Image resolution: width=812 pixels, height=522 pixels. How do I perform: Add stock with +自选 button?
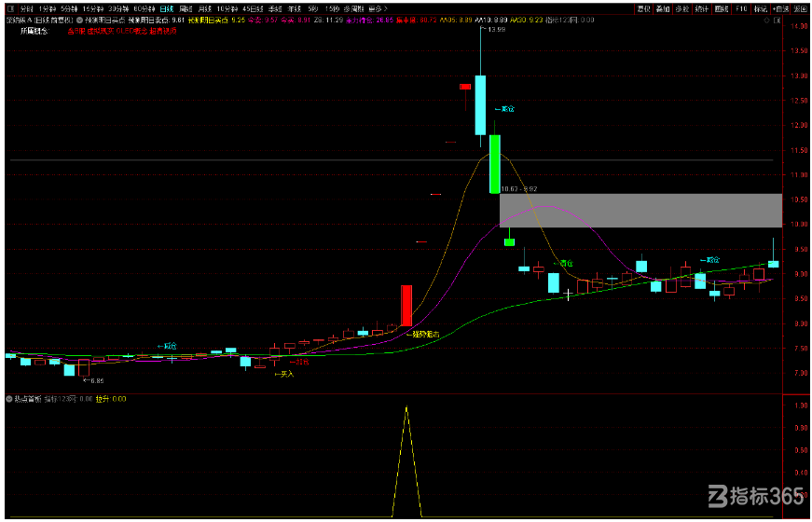pyautogui.click(x=780, y=8)
